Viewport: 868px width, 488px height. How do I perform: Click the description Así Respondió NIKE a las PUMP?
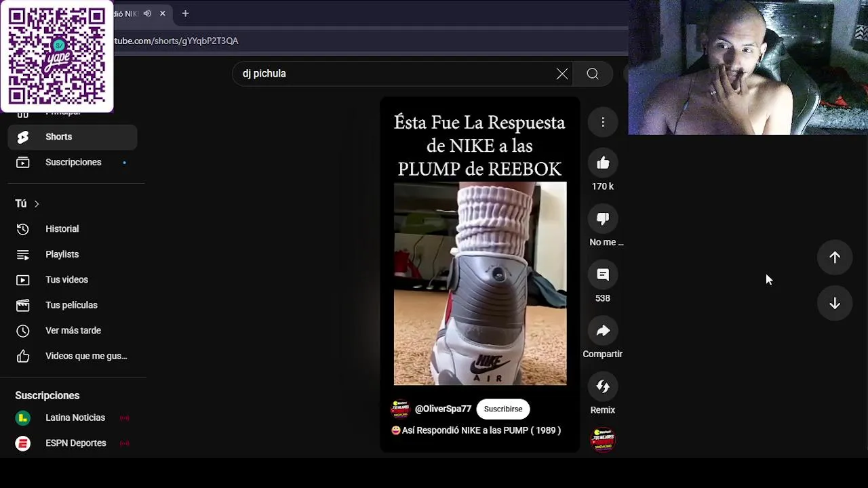tap(476, 430)
